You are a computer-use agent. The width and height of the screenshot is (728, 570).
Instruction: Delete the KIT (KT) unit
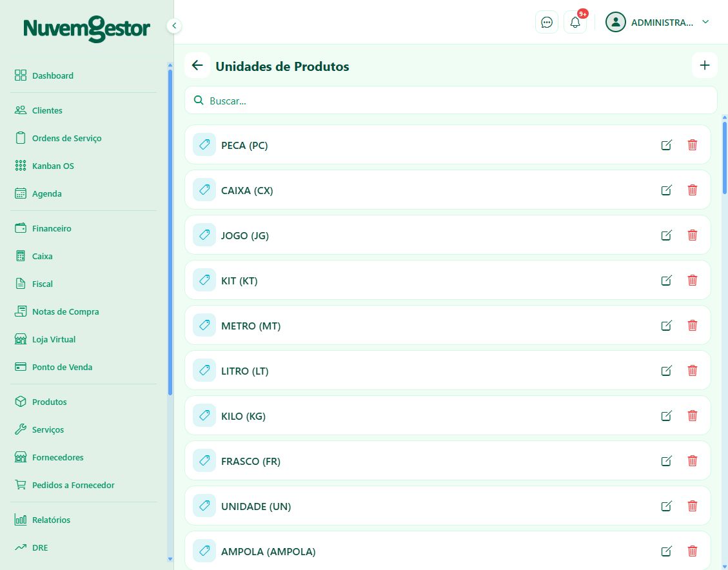tap(693, 280)
